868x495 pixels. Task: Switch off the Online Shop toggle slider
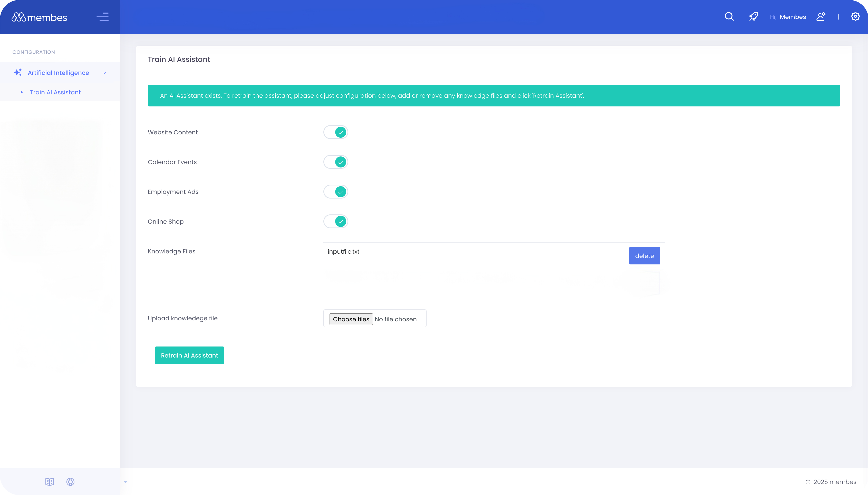335,221
